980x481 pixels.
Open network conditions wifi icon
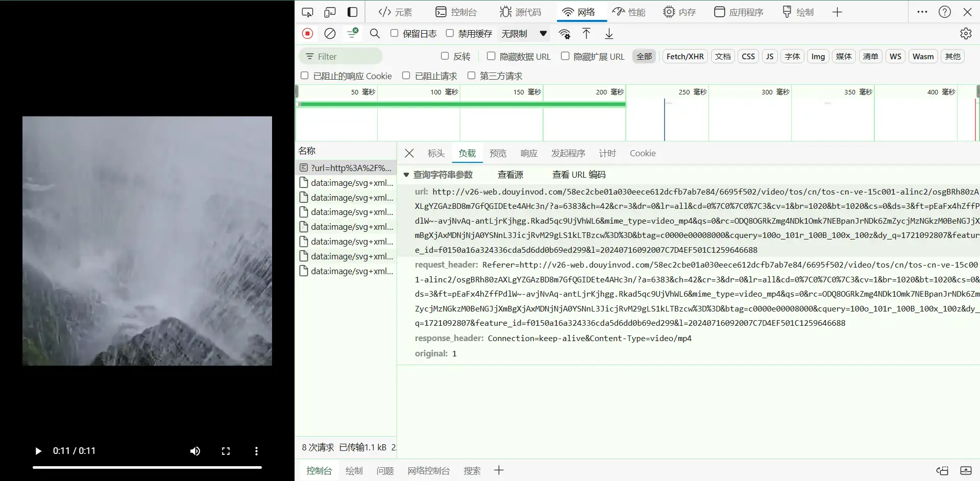pyautogui.click(x=564, y=34)
